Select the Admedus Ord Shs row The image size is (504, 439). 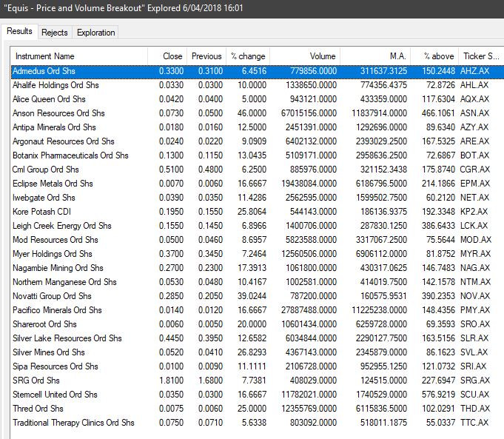point(258,71)
